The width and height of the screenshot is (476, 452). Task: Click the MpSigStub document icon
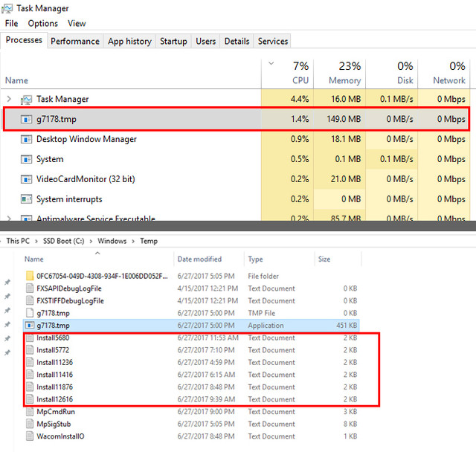tap(30, 424)
